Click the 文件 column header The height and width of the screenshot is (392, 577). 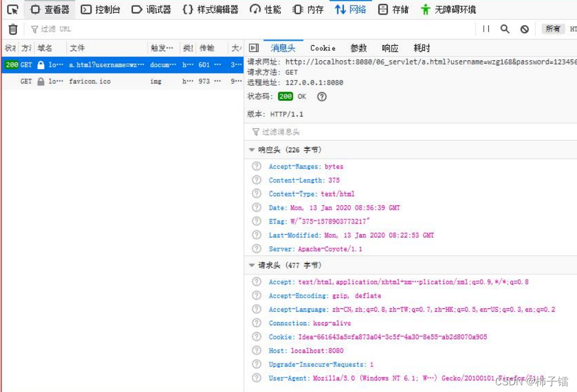[x=78, y=48]
